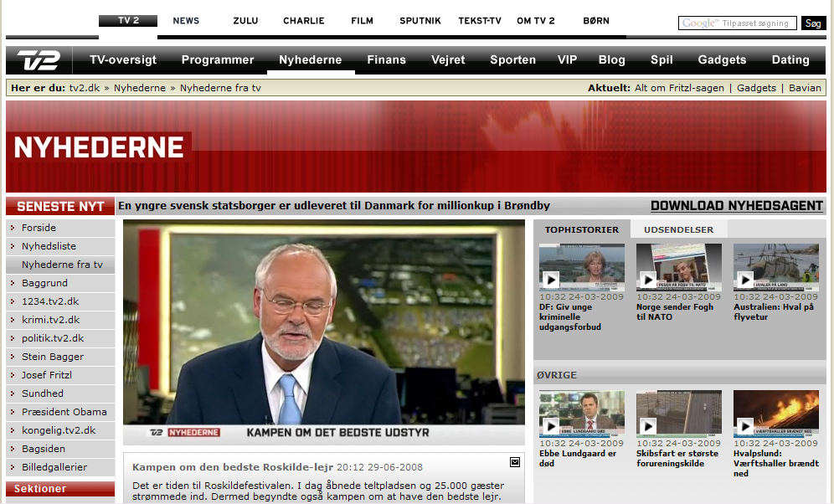Image resolution: width=834 pixels, height=504 pixels.
Task: Open the Vejret weather section
Action: (x=448, y=60)
